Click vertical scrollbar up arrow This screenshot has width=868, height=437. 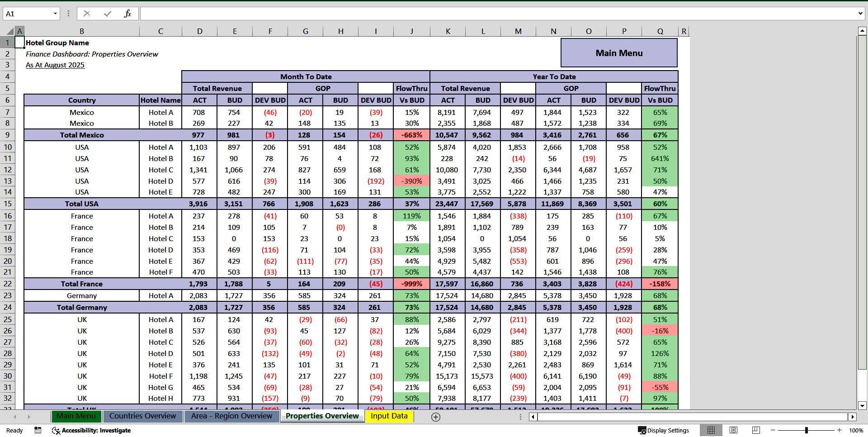click(862, 31)
